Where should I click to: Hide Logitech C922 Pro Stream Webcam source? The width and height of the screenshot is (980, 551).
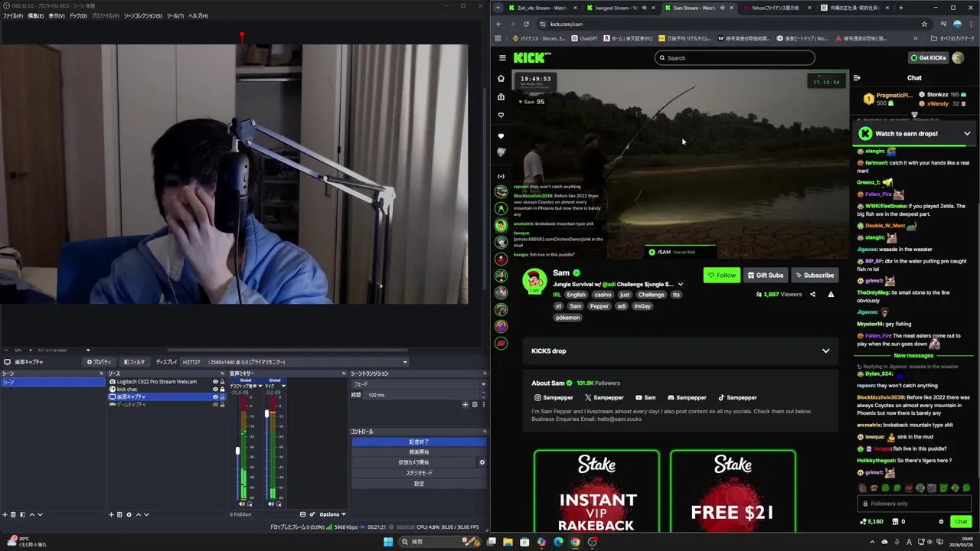(x=215, y=381)
